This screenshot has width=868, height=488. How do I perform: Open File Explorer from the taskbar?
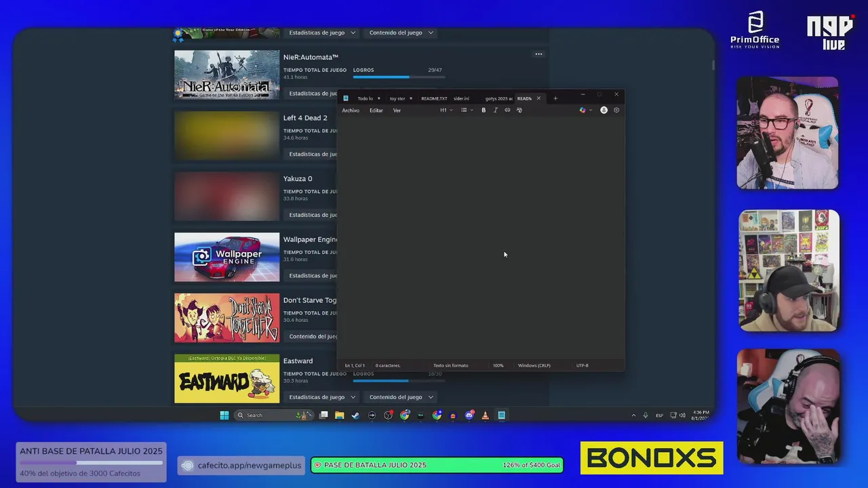[339, 415]
